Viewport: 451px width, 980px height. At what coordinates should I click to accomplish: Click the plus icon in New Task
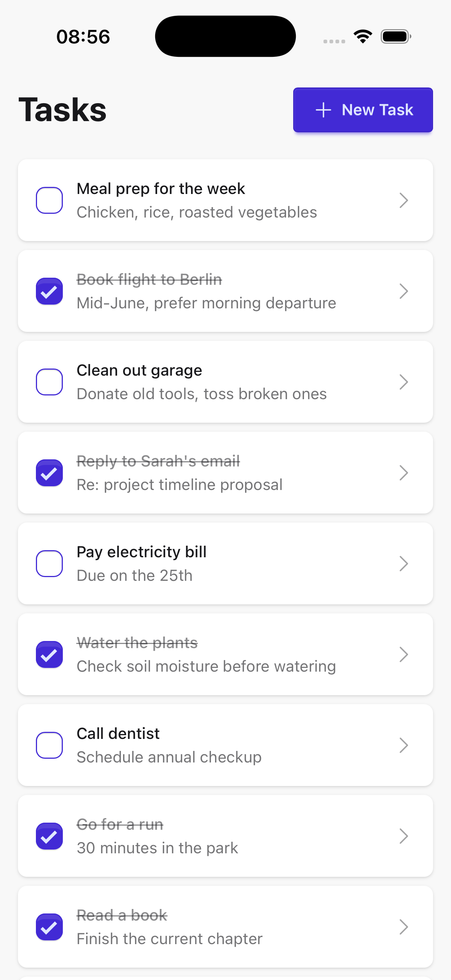(x=323, y=110)
